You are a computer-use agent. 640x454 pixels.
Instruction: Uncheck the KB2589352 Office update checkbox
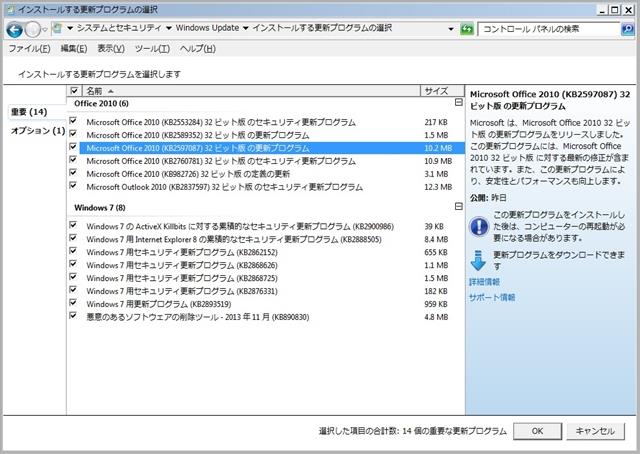tap(73, 134)
